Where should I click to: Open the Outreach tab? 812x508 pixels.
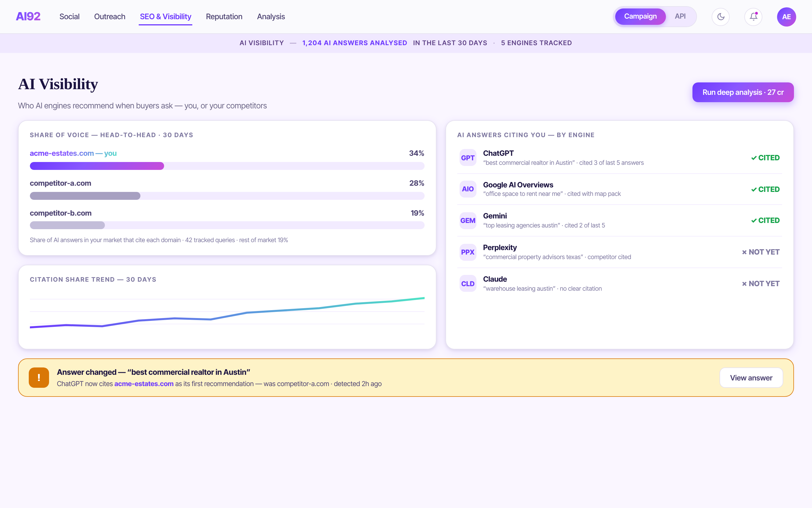[x=110, y=16]
